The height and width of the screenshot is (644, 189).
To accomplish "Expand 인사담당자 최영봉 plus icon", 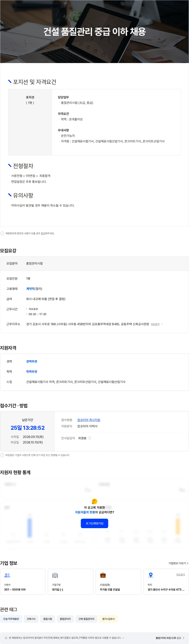I will [x=90, y=438].
